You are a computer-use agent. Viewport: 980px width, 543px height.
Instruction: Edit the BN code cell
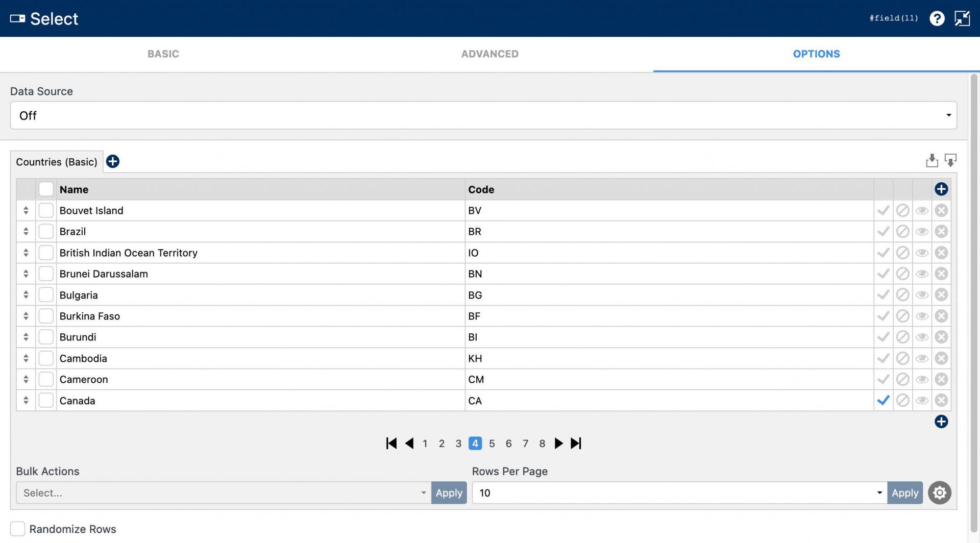[669, 274]
